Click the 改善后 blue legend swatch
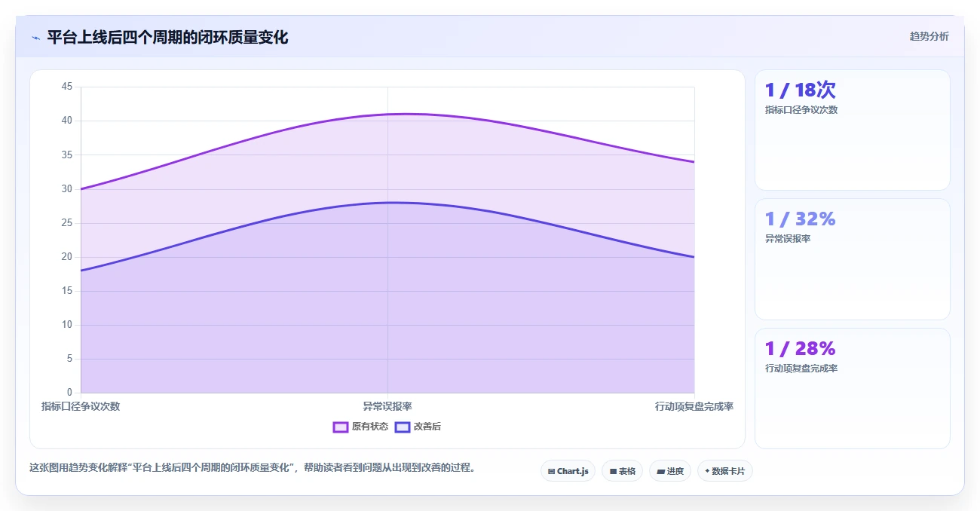980x511 pixels. pyautogui.click(x=403, y=427)
